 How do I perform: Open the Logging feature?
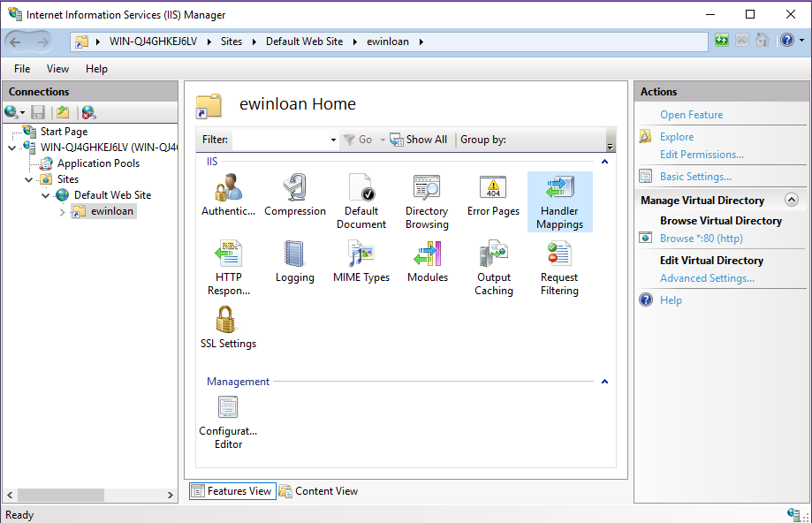295,261
